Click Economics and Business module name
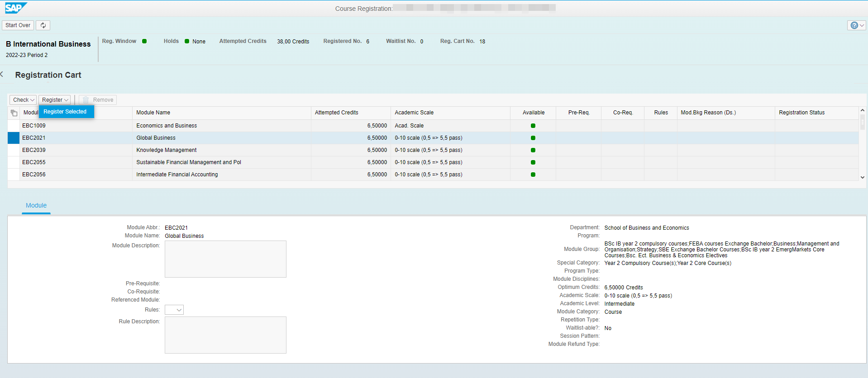Image resolution: width=868 pixels, height=378 pixels. [167, 126]
